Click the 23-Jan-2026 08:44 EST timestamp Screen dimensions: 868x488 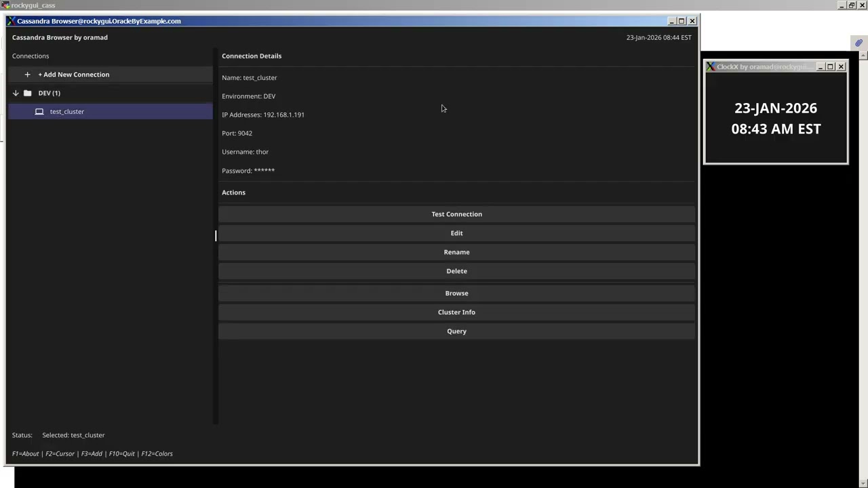658,38
